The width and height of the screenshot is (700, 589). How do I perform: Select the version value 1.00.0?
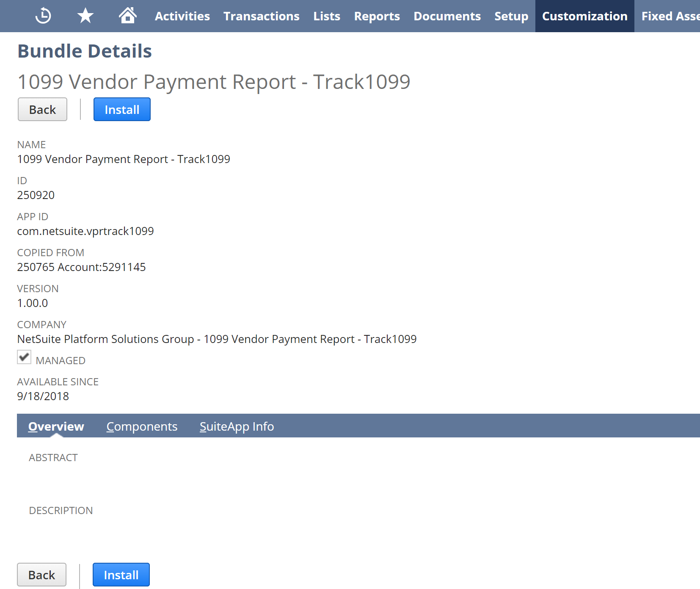(33, 303)
